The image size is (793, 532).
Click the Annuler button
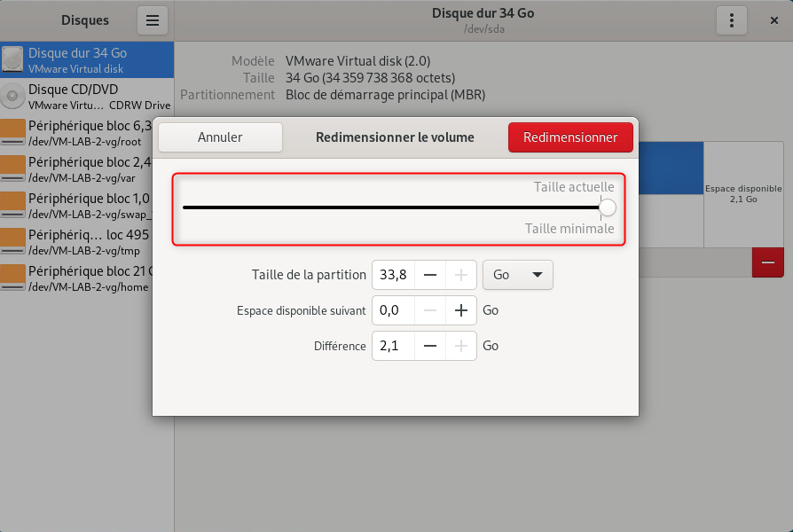(x=219, y=137)
